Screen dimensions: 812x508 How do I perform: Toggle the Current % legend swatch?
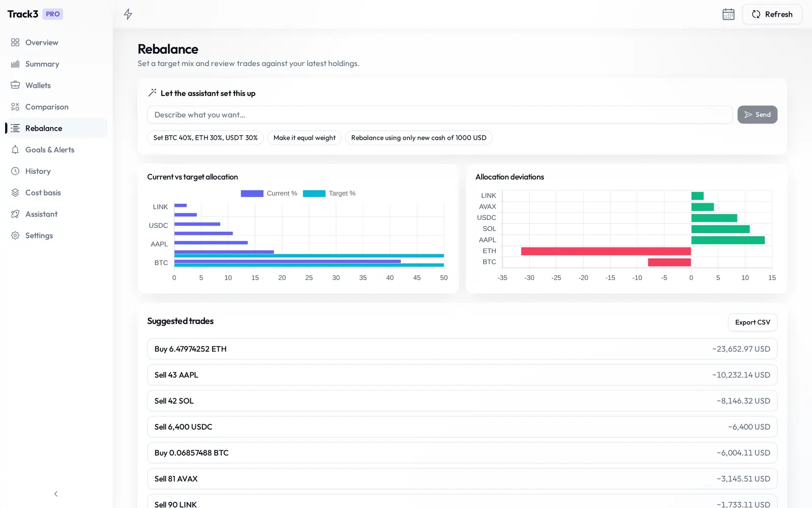click(252, 194)
